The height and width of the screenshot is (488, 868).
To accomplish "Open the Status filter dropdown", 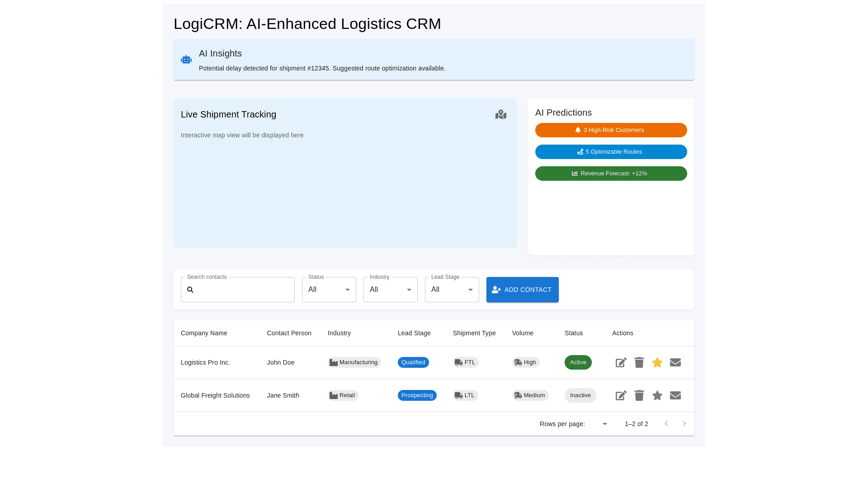I will click(x=329, y=290).
